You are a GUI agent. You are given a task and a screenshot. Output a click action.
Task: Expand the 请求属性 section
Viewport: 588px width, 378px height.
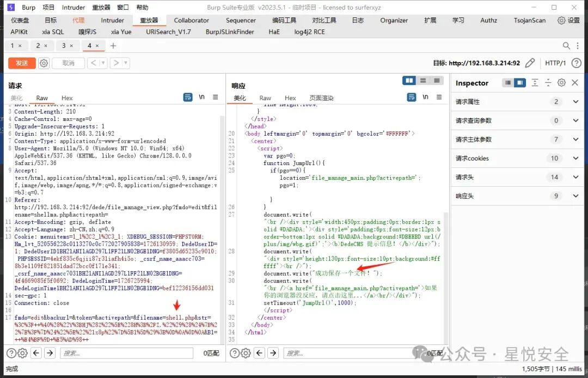(575, 102)
